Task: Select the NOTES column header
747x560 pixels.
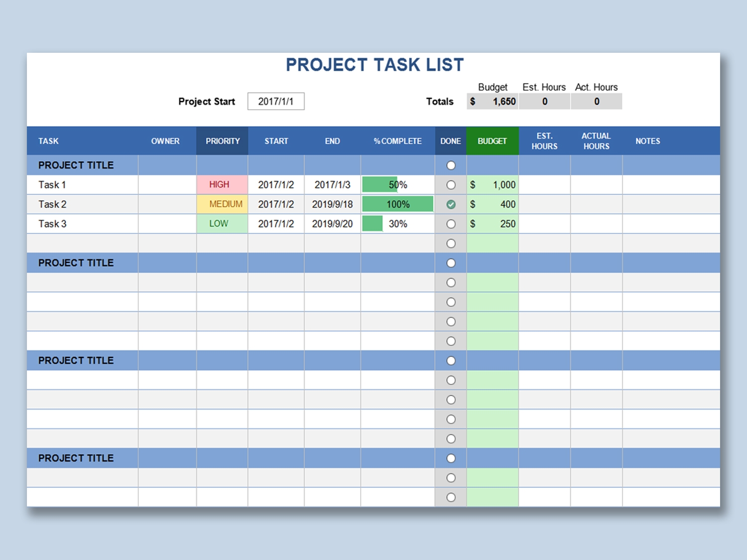Action: pyautogui.click(x=647, y=141)
